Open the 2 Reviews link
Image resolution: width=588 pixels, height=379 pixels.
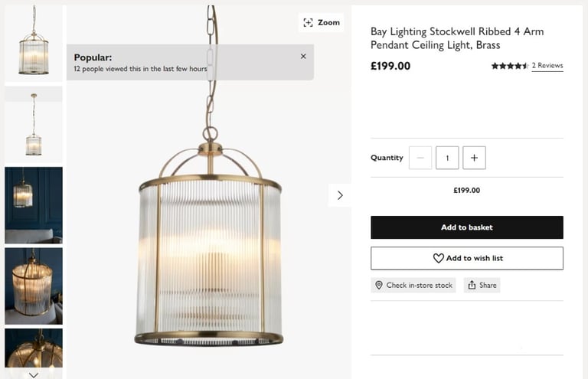[x=547, y=66]
